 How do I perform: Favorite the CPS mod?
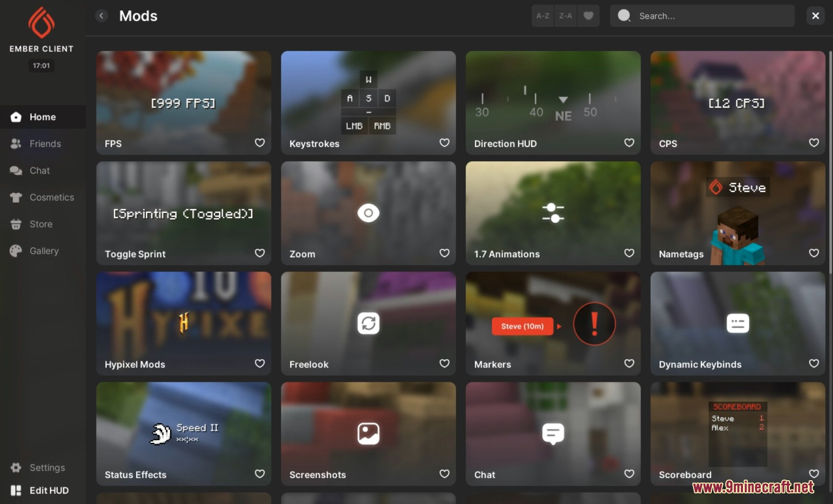(x=814, y=143)
